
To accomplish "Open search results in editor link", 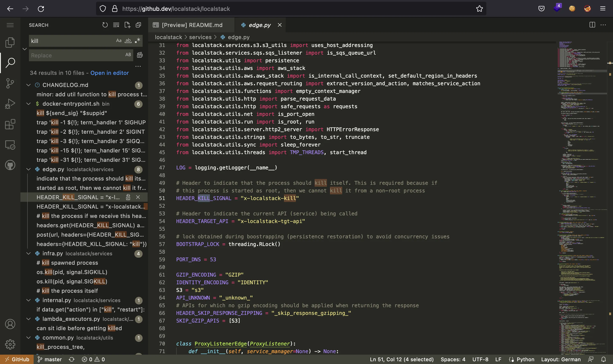I will pyautogui.click(x=109, y=73).
